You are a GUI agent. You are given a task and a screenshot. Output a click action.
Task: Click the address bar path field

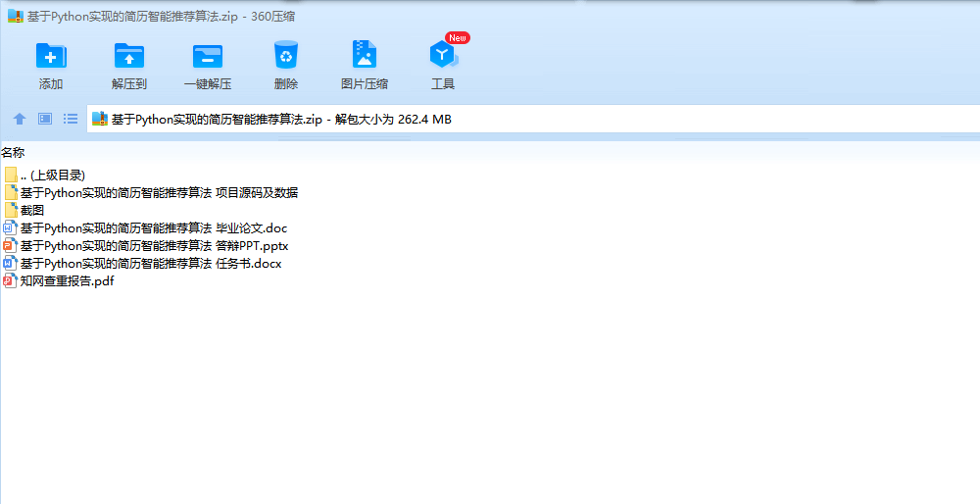point(533,119)
